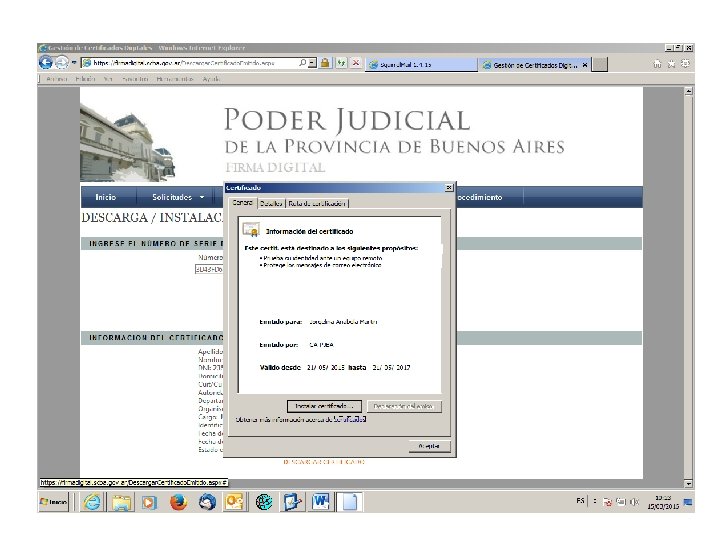The width and height of the screenshot is (720, 540).
Task: Click the red flag tray notification icon
Action: pyautogui.click(x=608, y=502)
